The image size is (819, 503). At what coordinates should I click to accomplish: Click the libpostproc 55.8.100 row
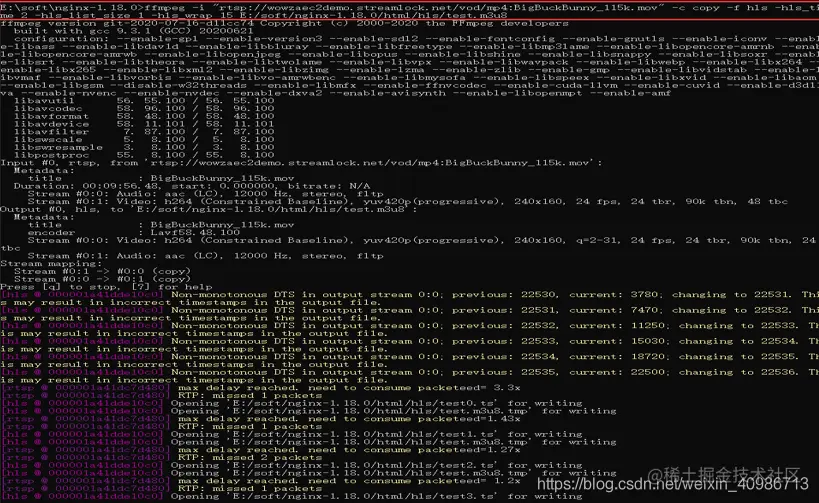click(x=144, y=155)
